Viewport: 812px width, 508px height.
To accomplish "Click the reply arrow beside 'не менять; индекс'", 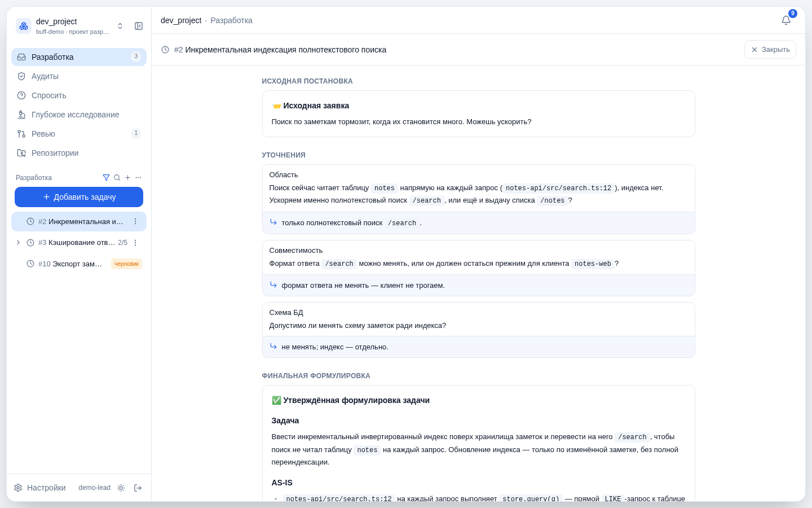I will [273, 347].
